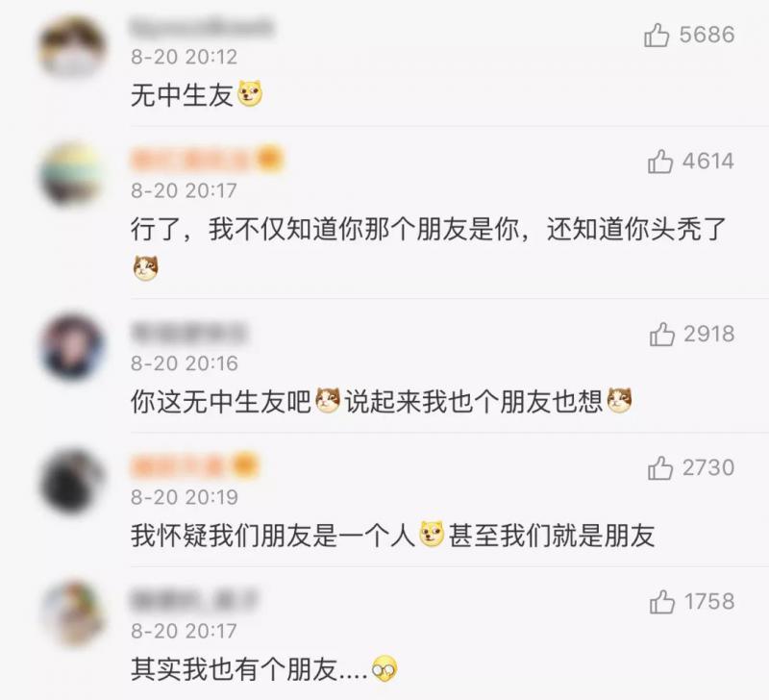Click timestamp 8-20 20:17 of second comment
The height and width of the screenshot is (700, 769).
[x=184, y=190]
